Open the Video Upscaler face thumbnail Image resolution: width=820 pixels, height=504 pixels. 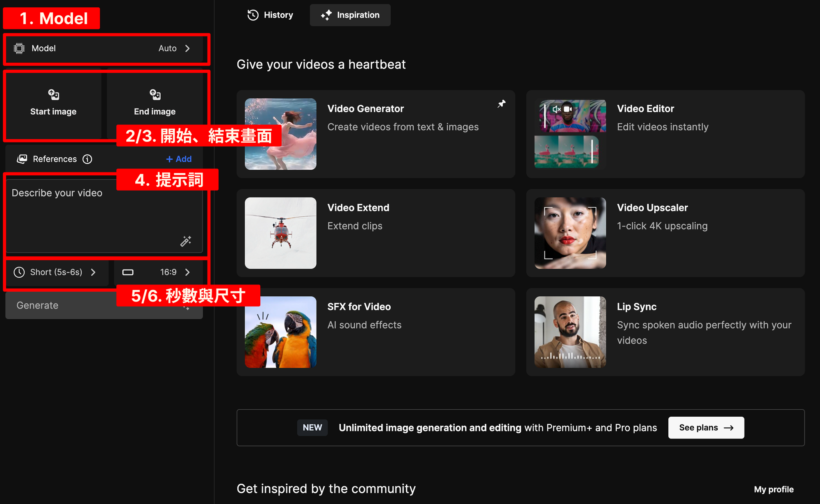click(570, 233)
